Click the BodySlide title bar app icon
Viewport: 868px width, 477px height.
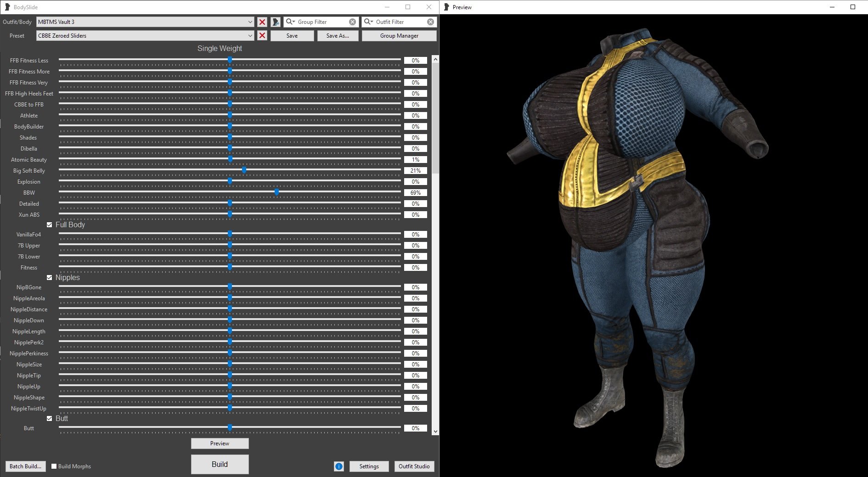7,7
